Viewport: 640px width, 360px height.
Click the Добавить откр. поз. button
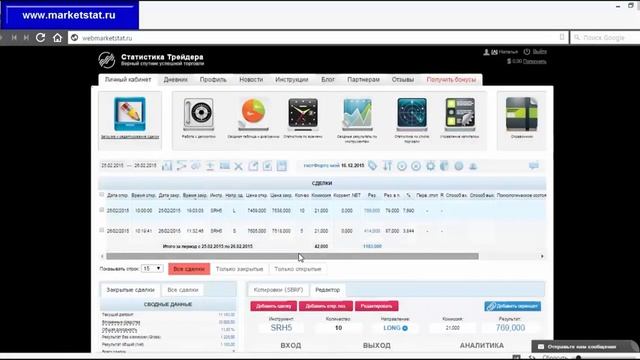tap(325, 306)
